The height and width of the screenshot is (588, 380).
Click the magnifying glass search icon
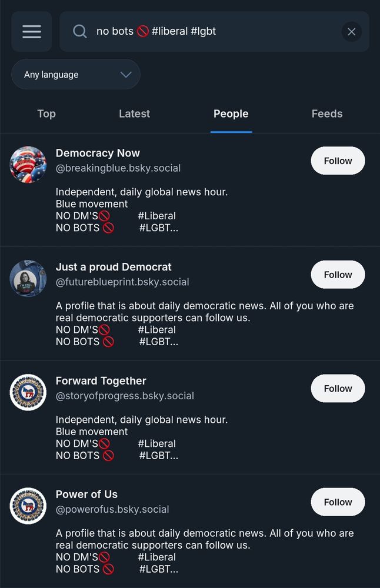(x=79, y=31)
